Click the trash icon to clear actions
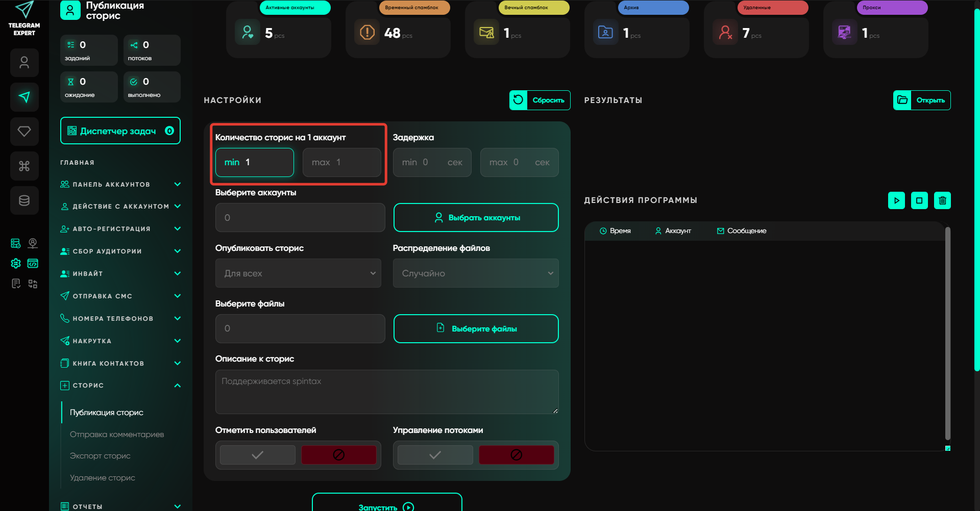This screenshot has width=980, height=511. point(942,200)
